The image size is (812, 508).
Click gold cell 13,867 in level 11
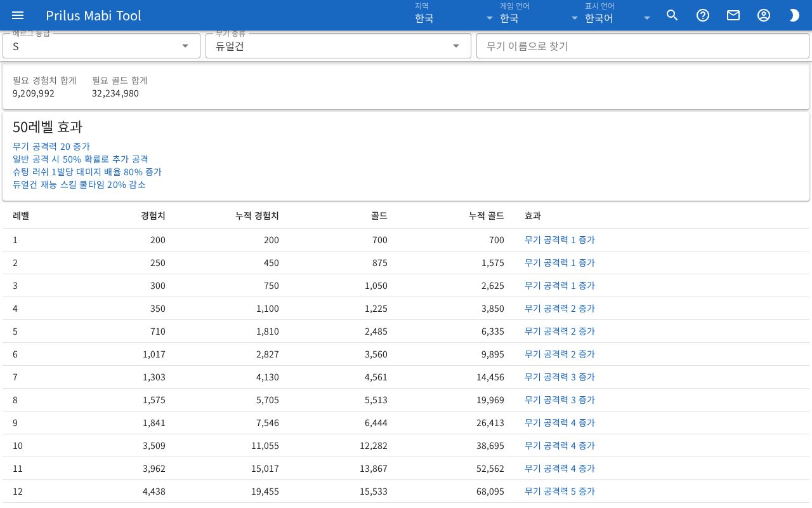point(374,469)
